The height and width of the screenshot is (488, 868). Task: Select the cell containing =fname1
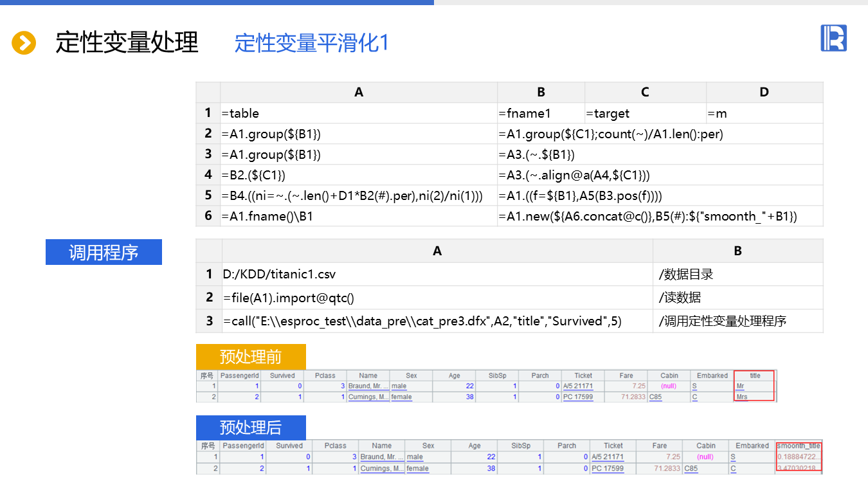pos(540,113)
